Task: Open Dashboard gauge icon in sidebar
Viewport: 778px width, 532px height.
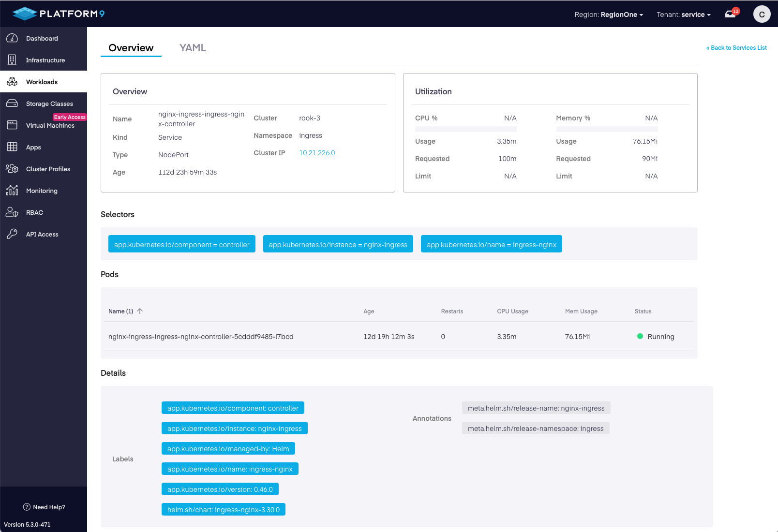Action: tap(12, 38)
